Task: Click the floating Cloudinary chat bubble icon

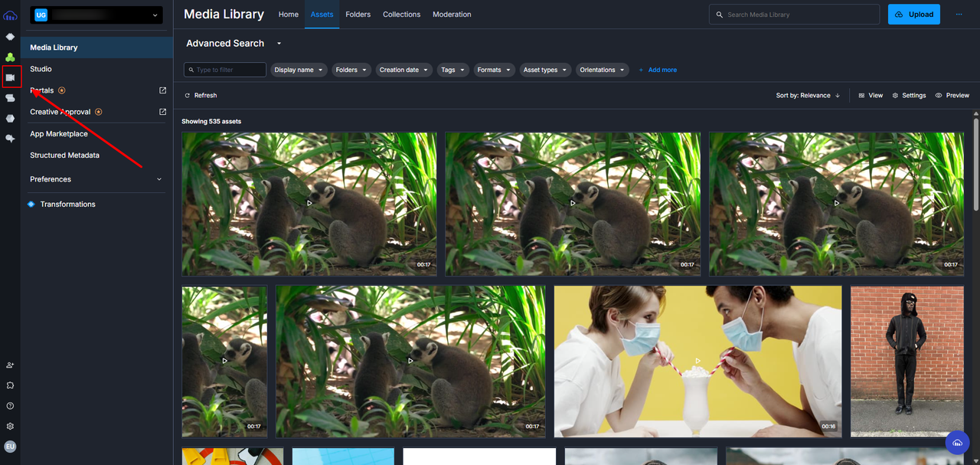Action: click(957, 443)
